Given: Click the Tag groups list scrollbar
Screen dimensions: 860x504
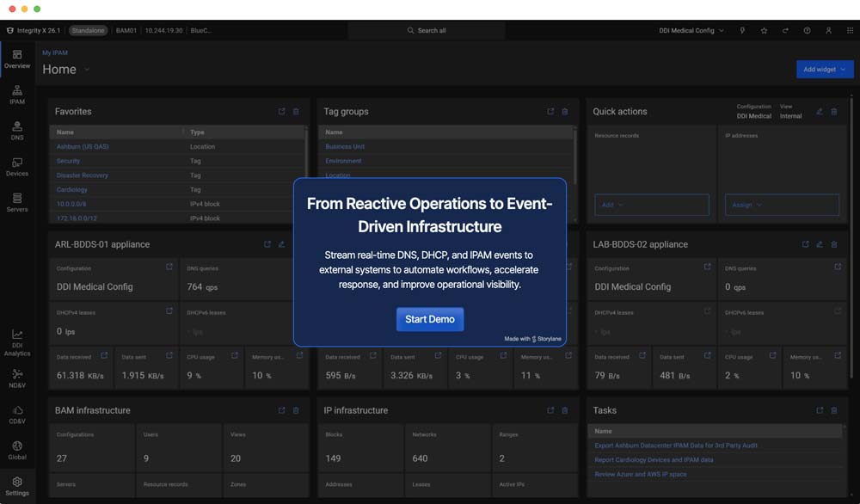Looking at the screenshot, I should (574, 157).
